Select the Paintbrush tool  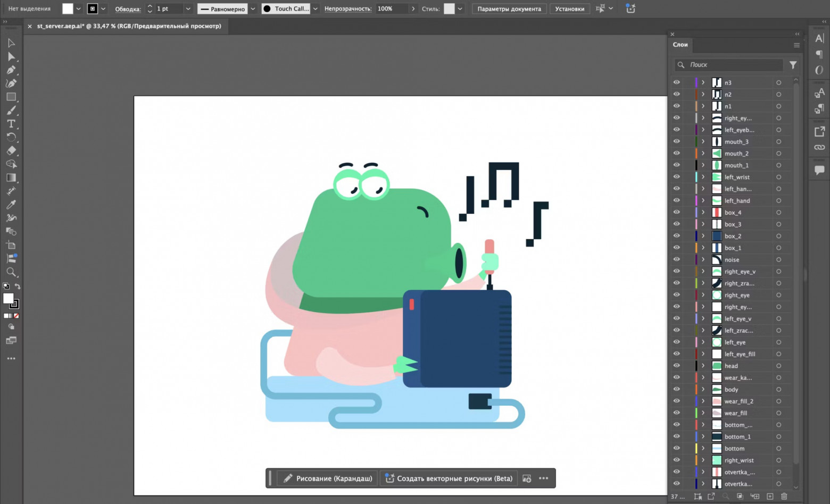(11, 111)
